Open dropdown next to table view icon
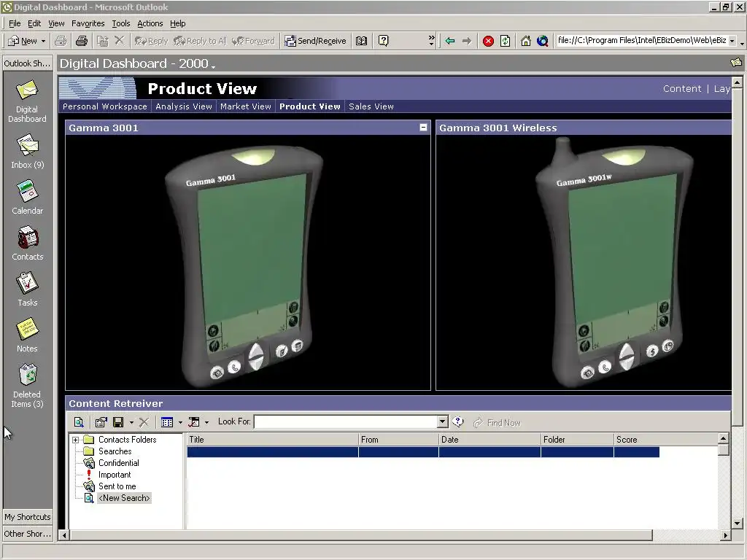The image size is (747, 560). click(x=180, y=422)
